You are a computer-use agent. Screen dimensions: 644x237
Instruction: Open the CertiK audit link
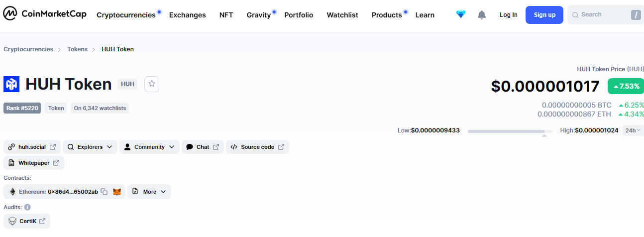[x=27, y=221]
